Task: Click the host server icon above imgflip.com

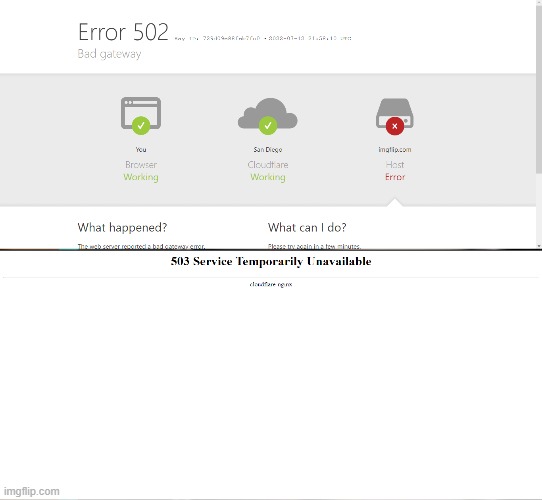Action: 395,117
